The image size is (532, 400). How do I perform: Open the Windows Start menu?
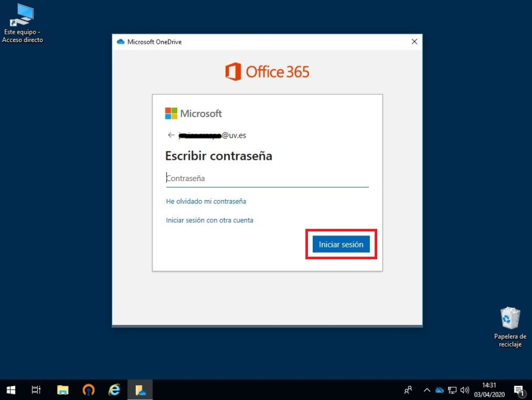coord(11,390)
